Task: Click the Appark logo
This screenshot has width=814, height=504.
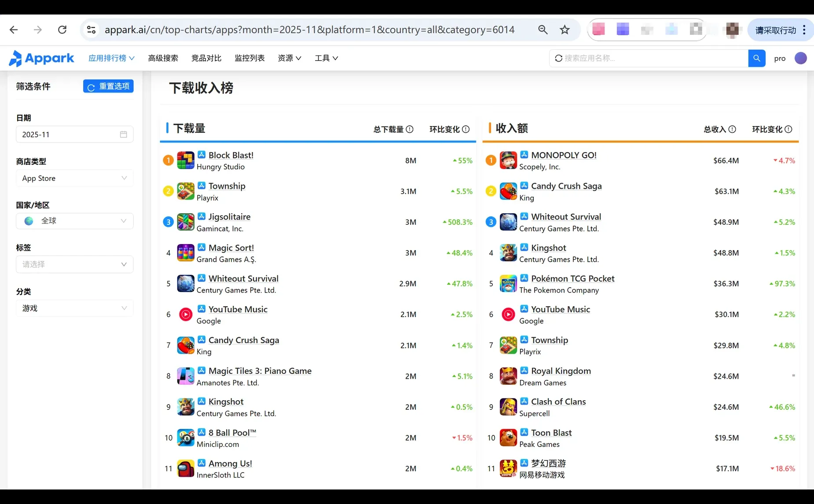Action: [41, 58]
